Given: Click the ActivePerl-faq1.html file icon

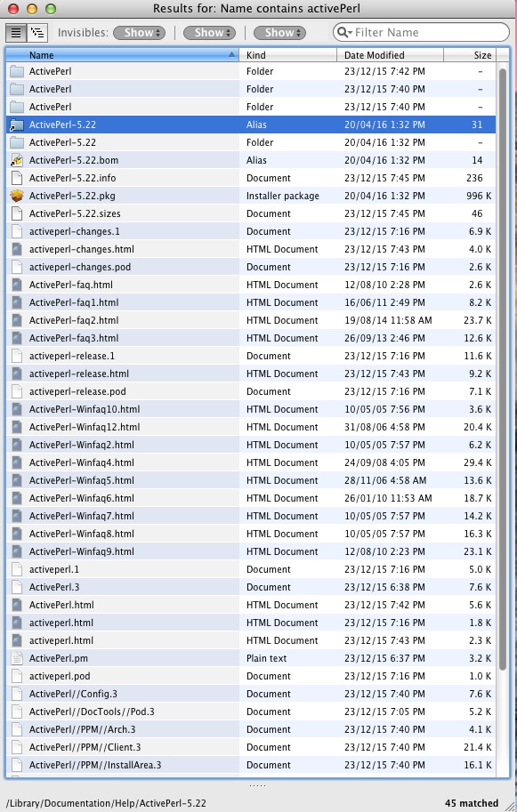Looking at the screenshot, I should (x=17, y=302).
